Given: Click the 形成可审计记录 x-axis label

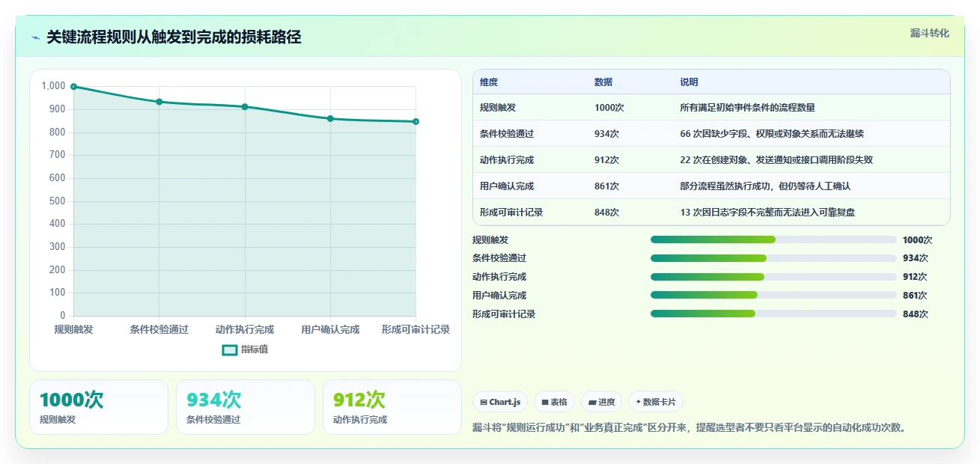Looking at the screenshot, I should tap(416, 329).
